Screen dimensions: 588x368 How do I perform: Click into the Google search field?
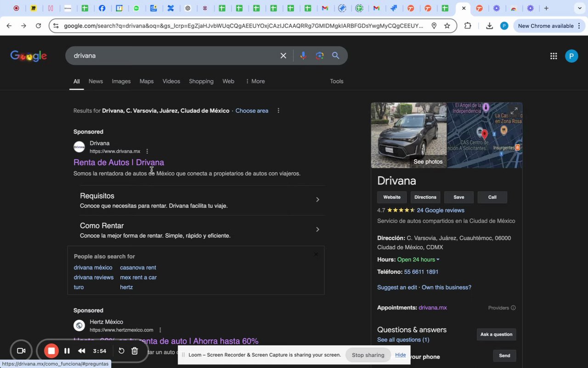tap(175, 56)
